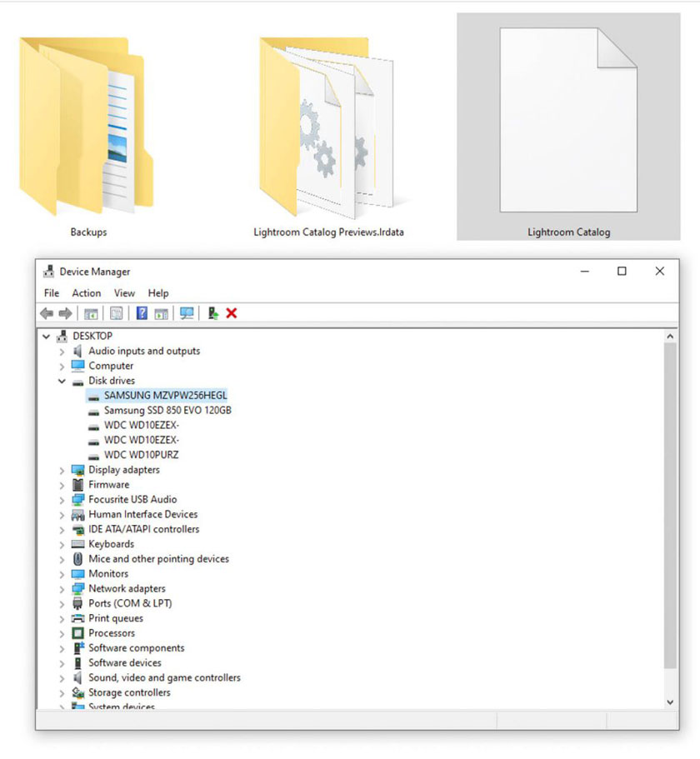The image size is (700, 759).
Task: Select Samsung SSD 850 EVO 120GB
Action: [x=167, y=411]
